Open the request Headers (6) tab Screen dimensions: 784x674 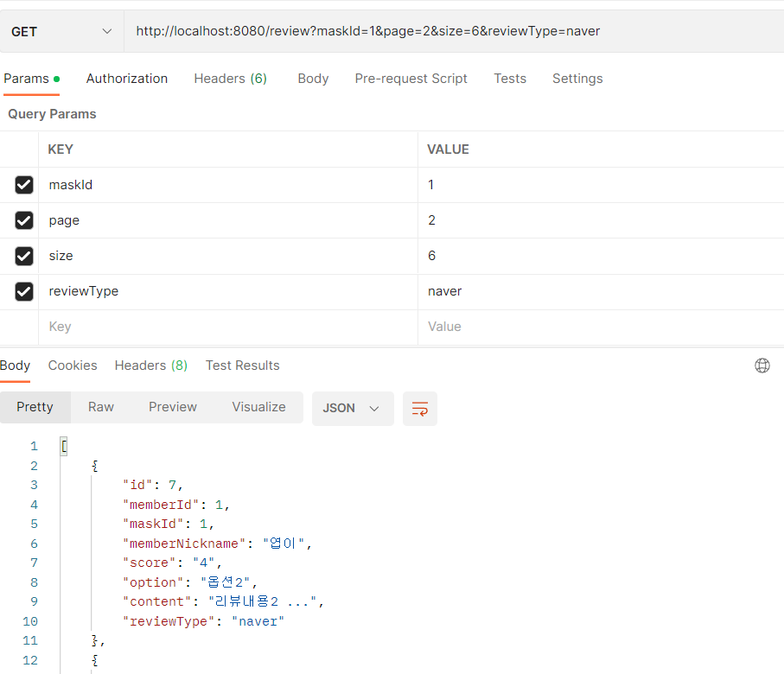click(231, 79)
